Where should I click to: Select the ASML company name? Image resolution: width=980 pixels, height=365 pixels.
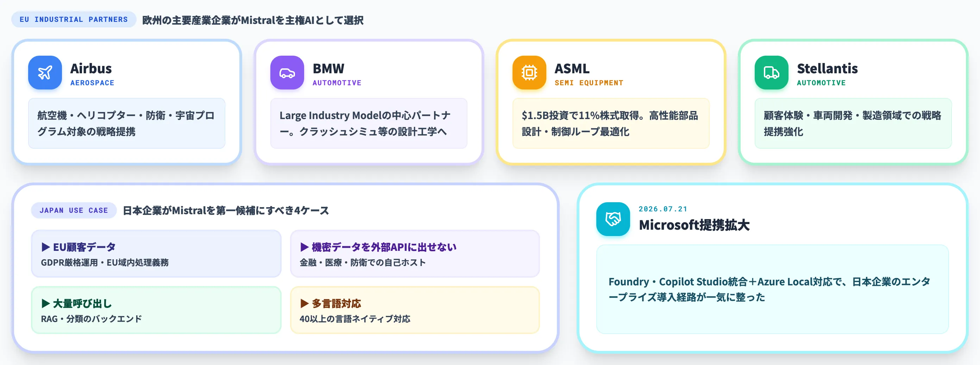click(x=572, y=68)
